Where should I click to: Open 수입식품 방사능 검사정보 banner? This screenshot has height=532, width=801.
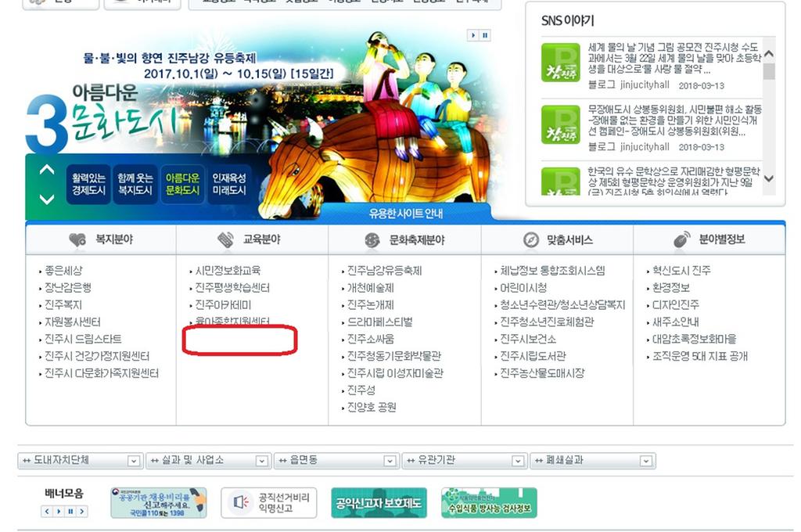point(489,502)
